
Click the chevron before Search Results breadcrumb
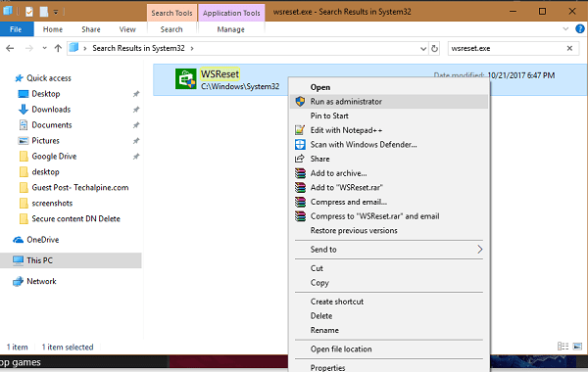tap(85, 48)
